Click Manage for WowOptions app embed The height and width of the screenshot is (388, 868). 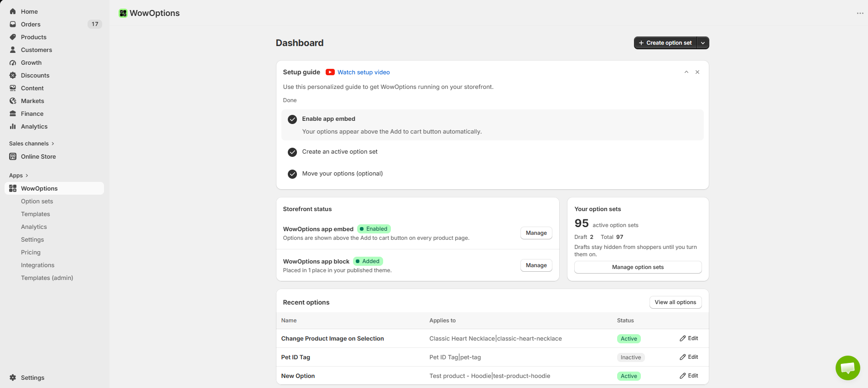(536, 233)
